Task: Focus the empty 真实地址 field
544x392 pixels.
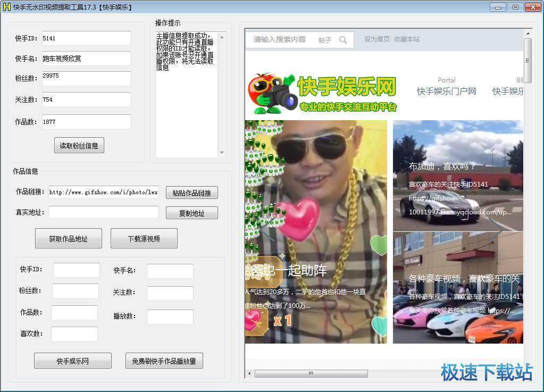Action: click(x=103, y=212)
